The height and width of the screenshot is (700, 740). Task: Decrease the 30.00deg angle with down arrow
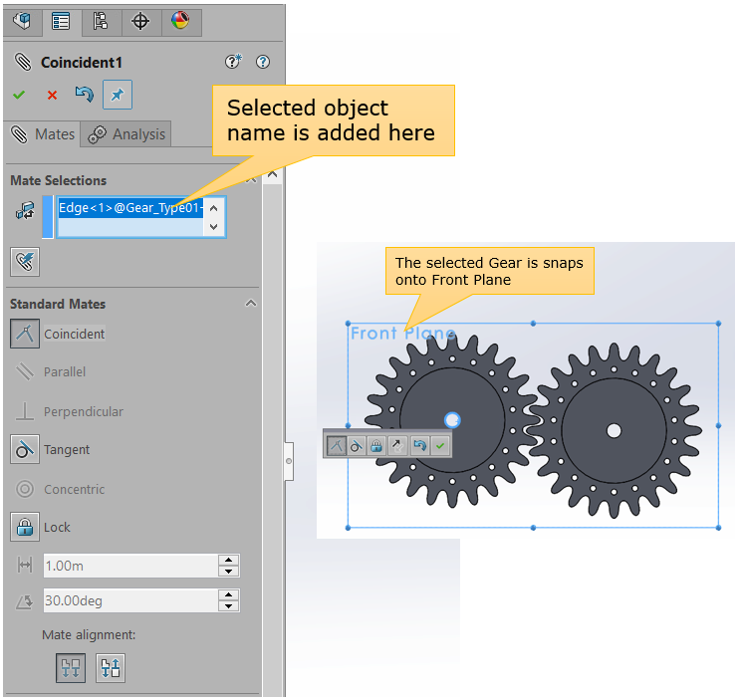229,606
